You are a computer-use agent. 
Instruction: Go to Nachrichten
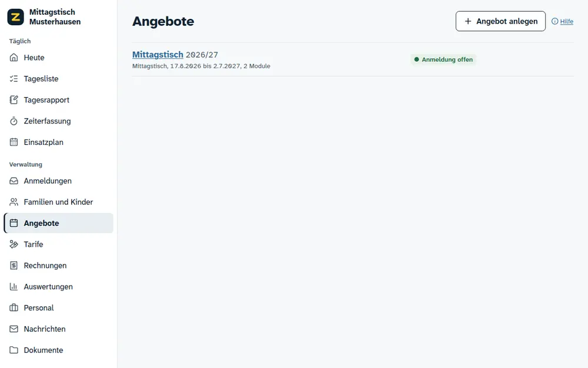click(x=58, y=329)
